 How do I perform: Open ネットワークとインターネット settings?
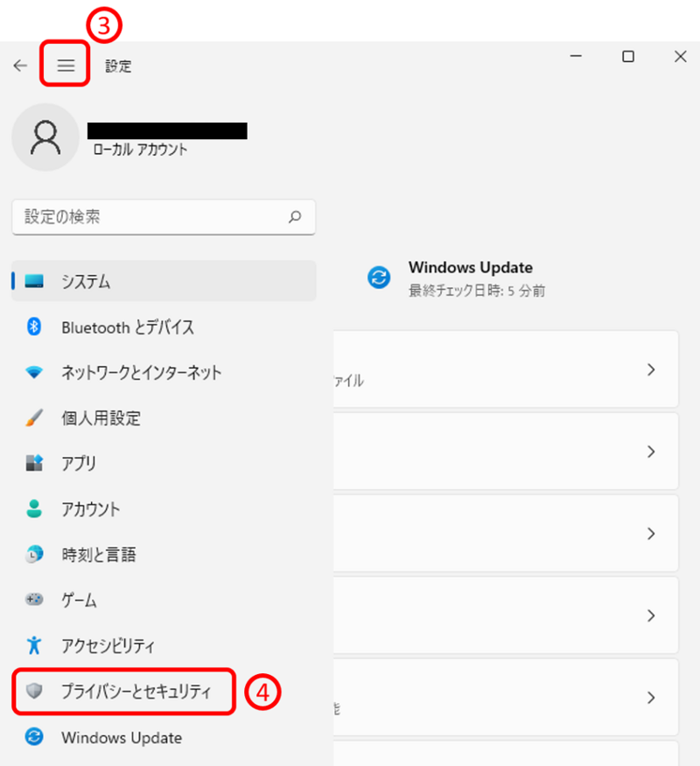[164, 372]
